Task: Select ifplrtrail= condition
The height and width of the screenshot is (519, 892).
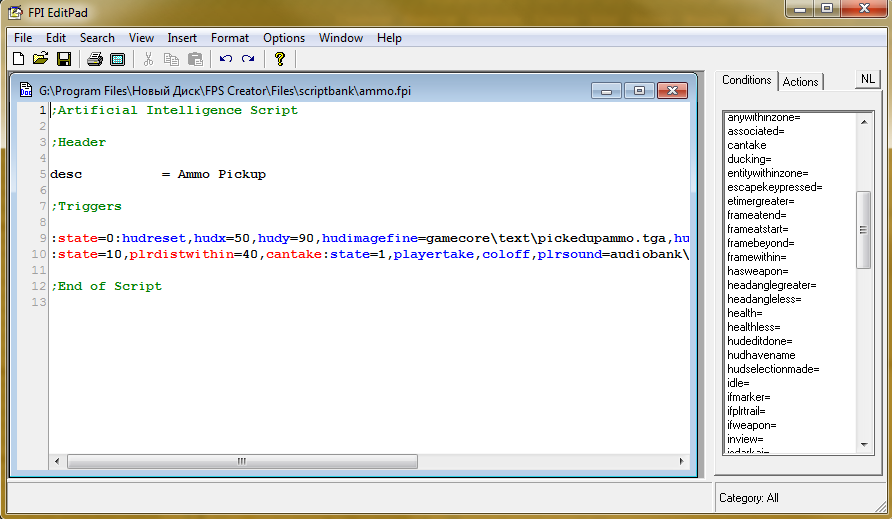Action: pos(746,411)
